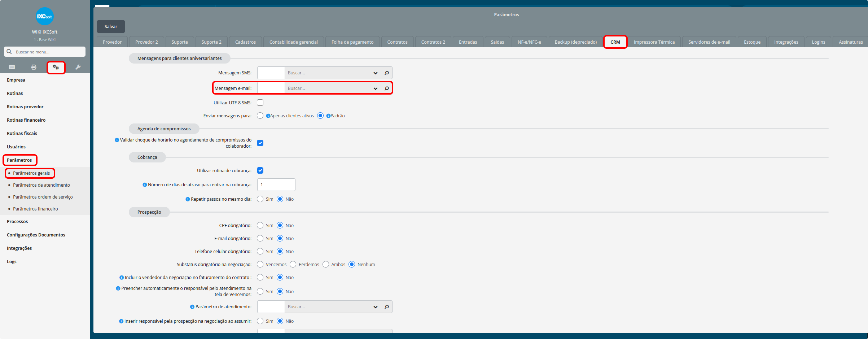Switch to the Impressora Térmica tab
This screenshot has height=339, width=868.
pyautogui.click(x=654, y=42)
